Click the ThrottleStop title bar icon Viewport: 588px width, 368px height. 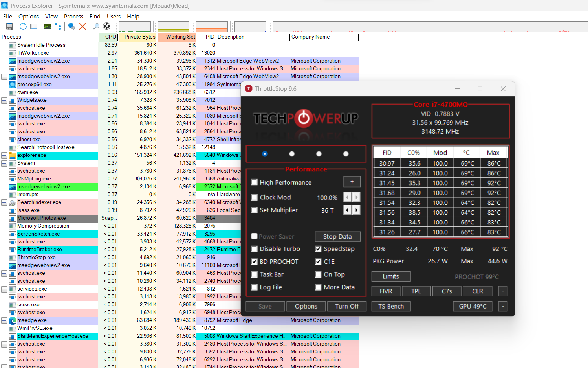tap(249, 89)
